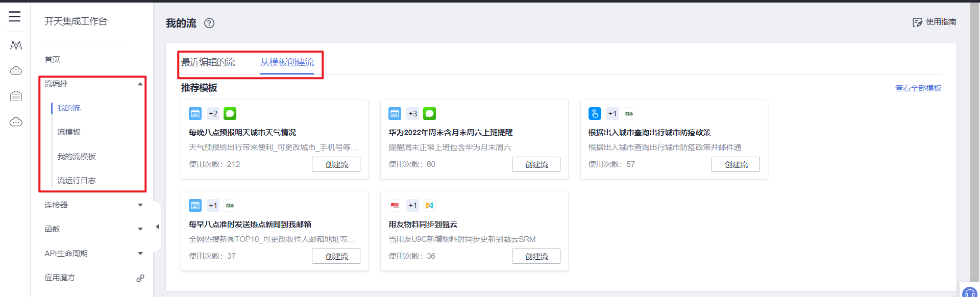Image resolution: width=980 pixels, height=297 pixels.
Task: Click +1 badge on 用友物料同步到甄云 card
Action: (412, 205)
